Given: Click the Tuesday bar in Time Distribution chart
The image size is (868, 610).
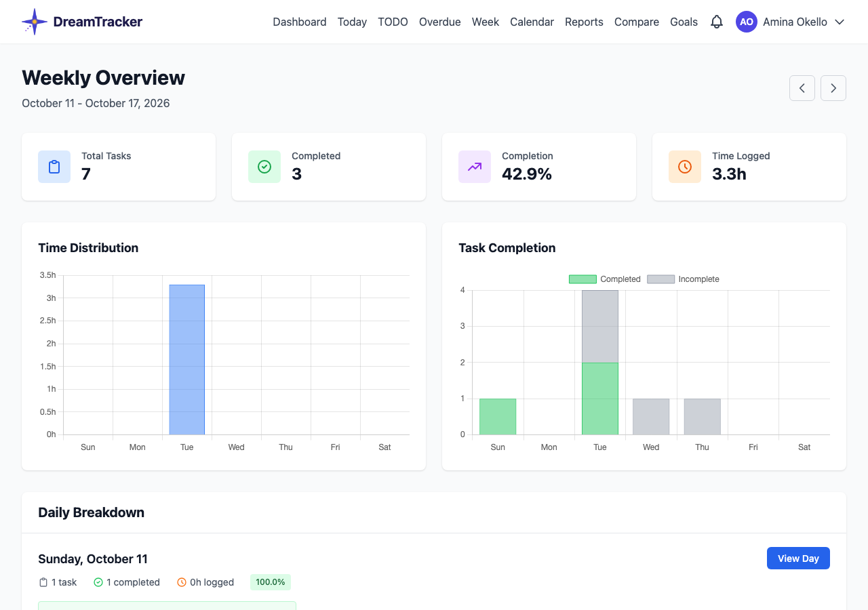Looking at the screenshot, I should coord(187,360).
